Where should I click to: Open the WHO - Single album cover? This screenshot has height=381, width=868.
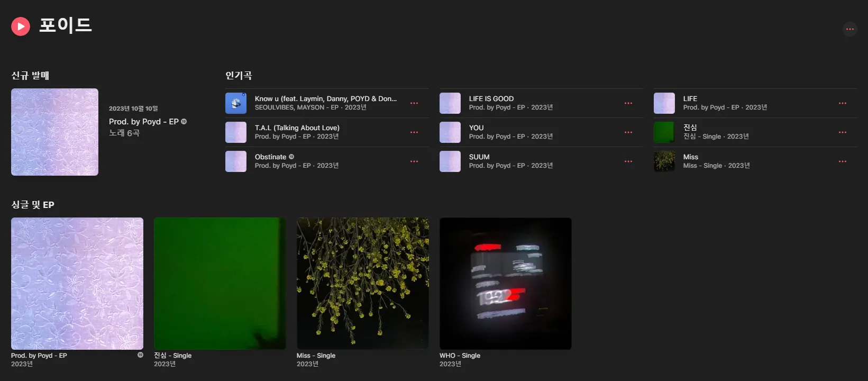pyautogui.click(x=506, y=283)
